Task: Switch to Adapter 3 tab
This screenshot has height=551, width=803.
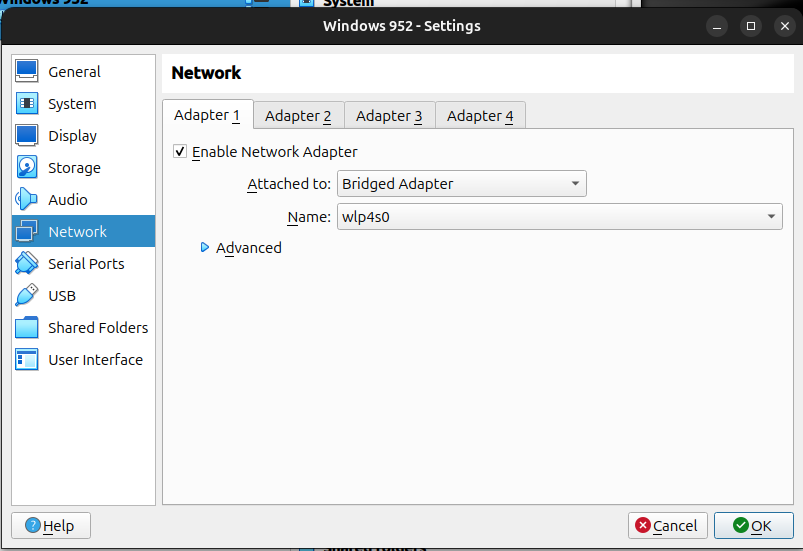Action: [389, 116]
